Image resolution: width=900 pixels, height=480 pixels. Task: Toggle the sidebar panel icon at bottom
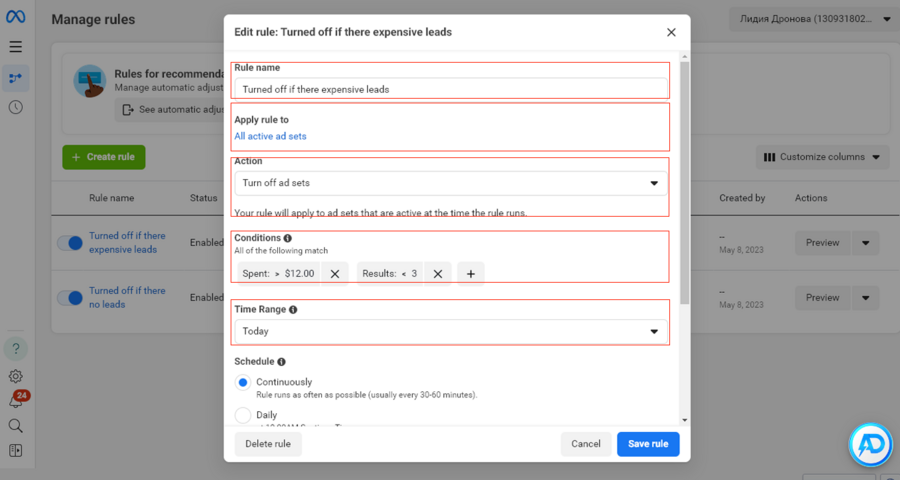[15, 451]
